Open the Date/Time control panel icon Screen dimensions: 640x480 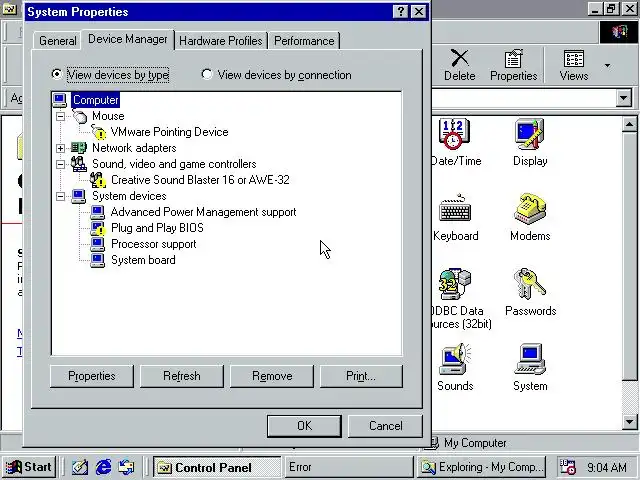454,134
